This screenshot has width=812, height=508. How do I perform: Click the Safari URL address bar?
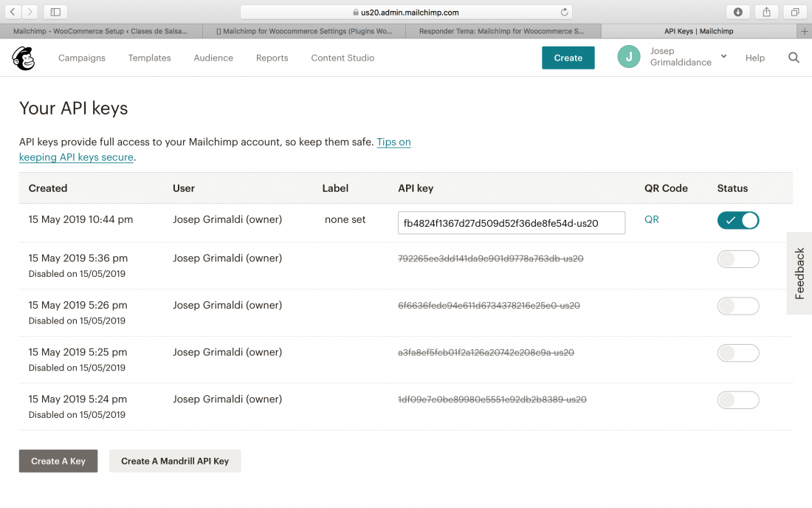click(x=406, y=12)
